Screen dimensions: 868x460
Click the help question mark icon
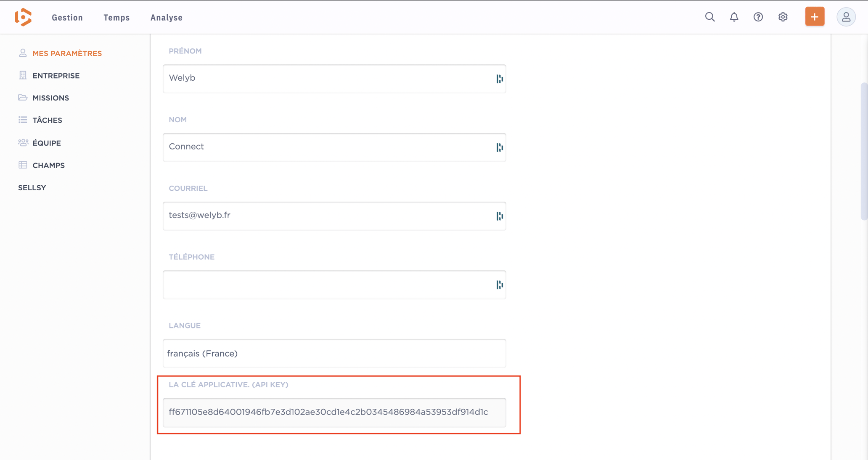pyautogui.click(x=758, y=17)
